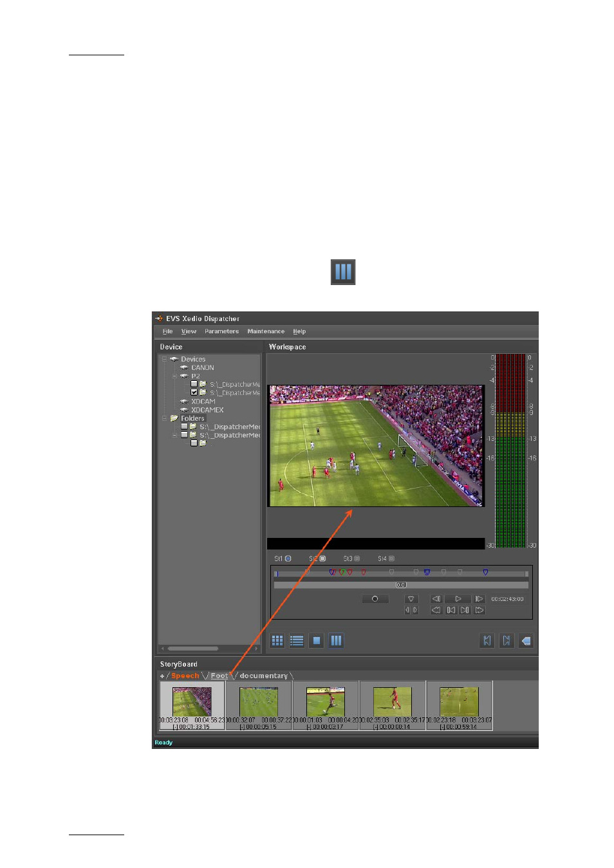Select clip thumbnail with duration 00:00:59:14
The width and height of the screenshot is (614, 868).
point(460,705)
